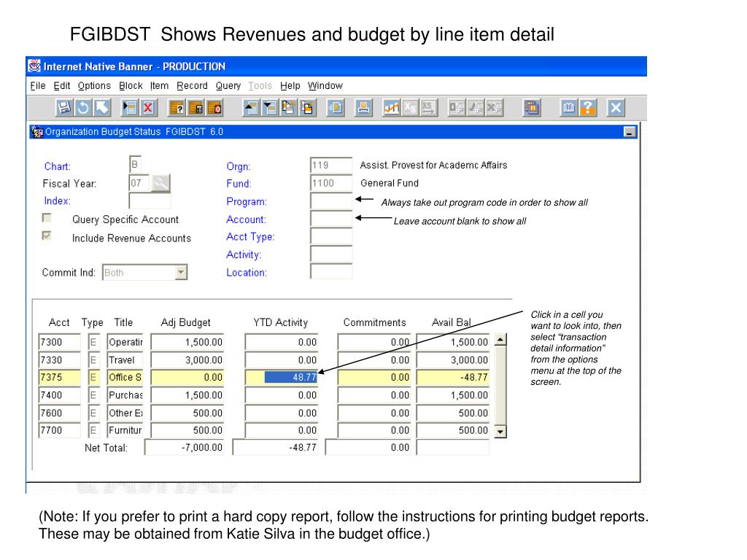Click the Cancel Query toolbar icon
The width and height of the screenshot is (747, 560).
click(214, 108)
